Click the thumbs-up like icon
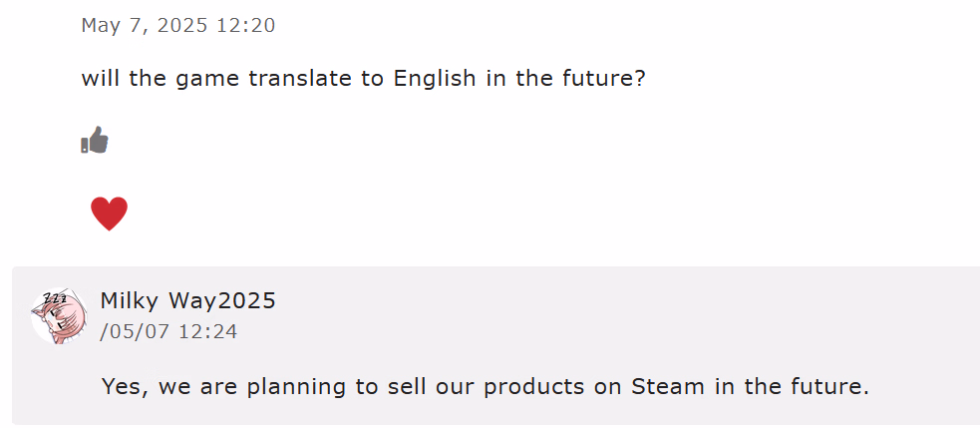This screenshot has width=980, height=428. click(x=95, y=141)
